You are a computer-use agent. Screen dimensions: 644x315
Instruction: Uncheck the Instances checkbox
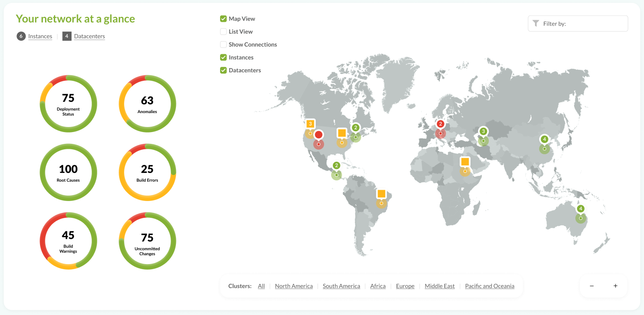tap(224, 57)
